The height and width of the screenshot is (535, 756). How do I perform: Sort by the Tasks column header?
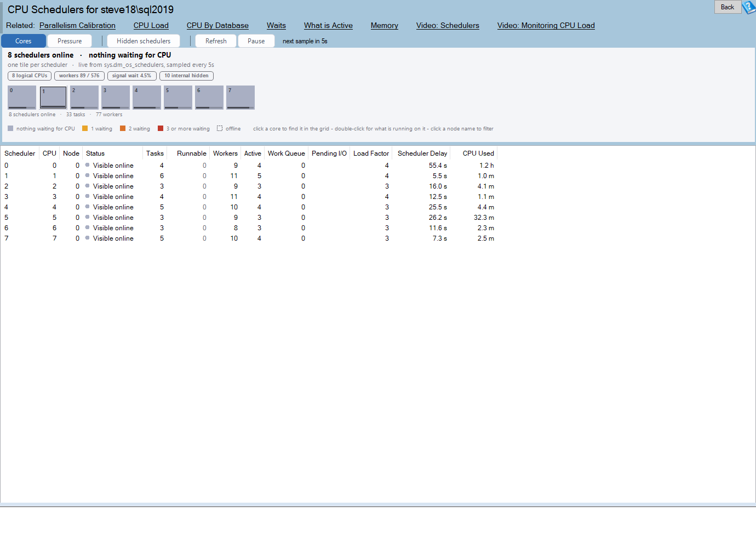(155, 153)
